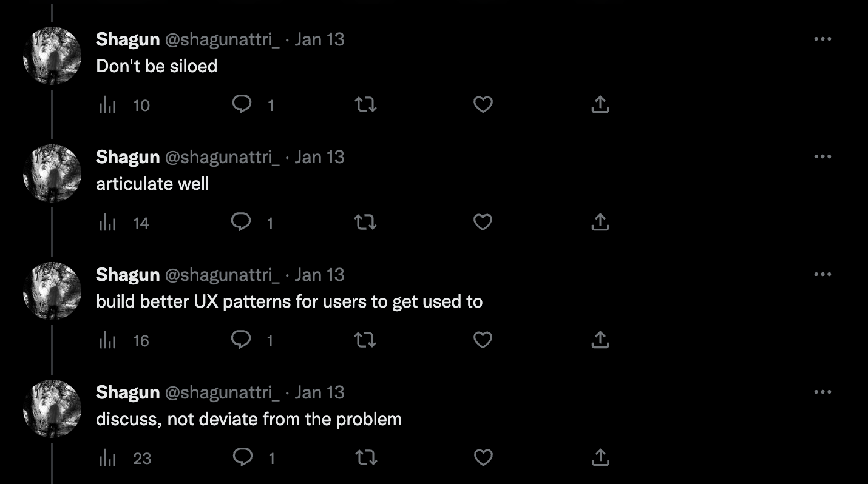Open more options on "articulate well" tweet
Viewport: 868px width, 484px height.
click(x=823, y=156)
